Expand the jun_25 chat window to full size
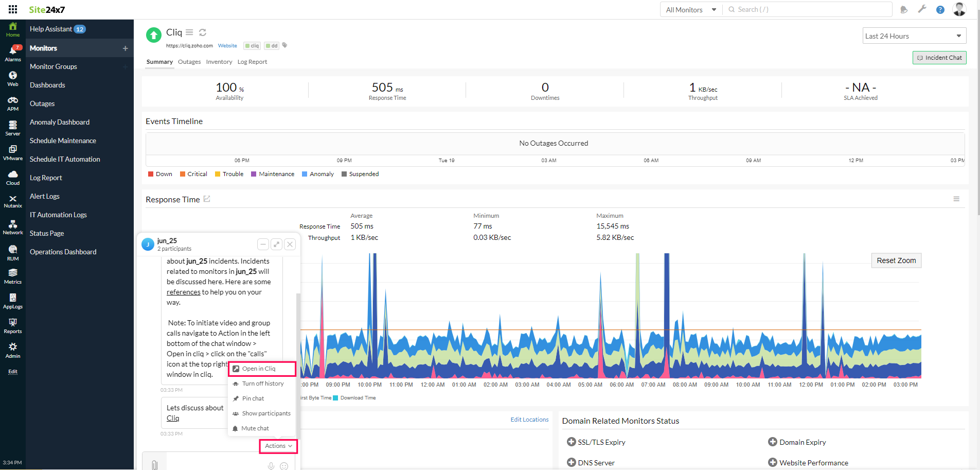 pyautogui.click(x=276, y=244)
